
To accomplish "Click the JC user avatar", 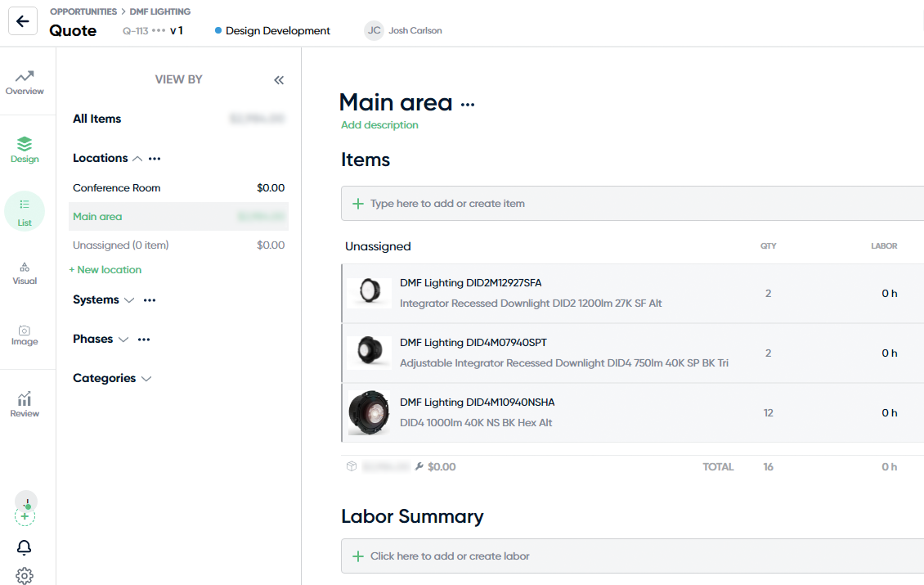I will pyautogui.click(x=375, y=30).
